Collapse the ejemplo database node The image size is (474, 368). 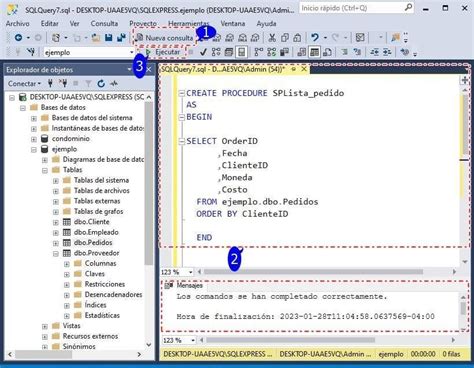tap(34, 149)
